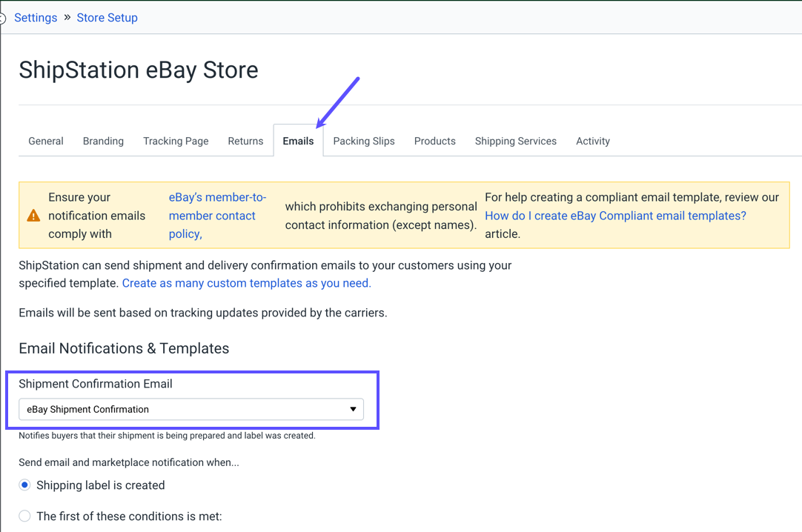Switch to the Tracking Page tab

point(175,141)
